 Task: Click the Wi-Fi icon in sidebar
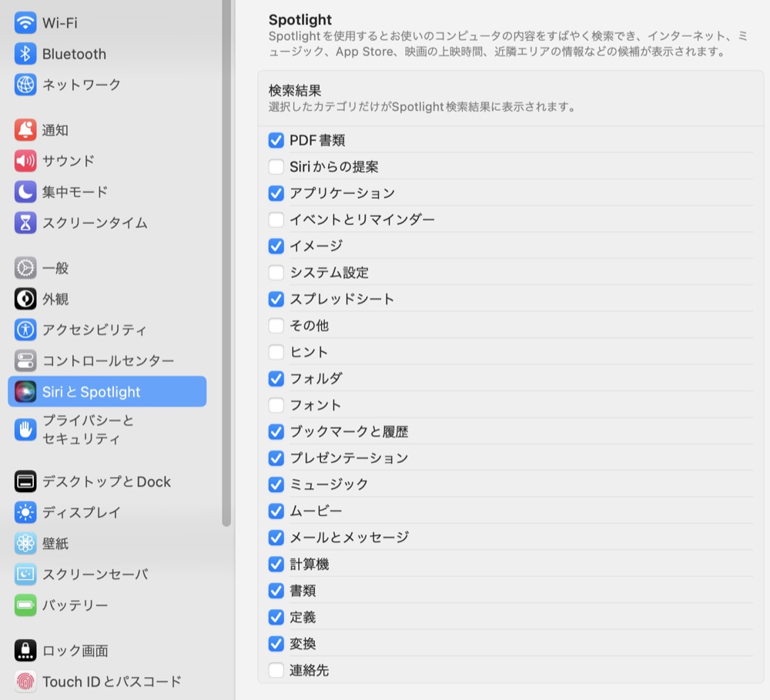[25, 23]
